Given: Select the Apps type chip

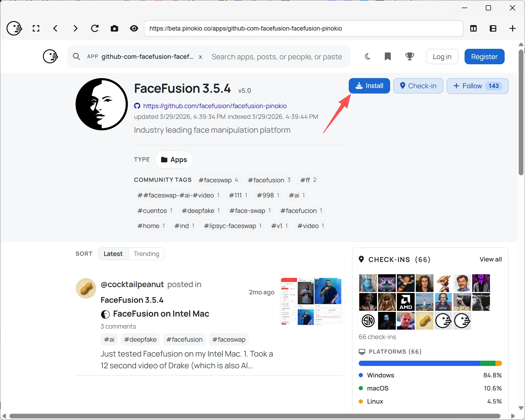Looking at the screenshot, I should pyautogui.click(x=174, y=160).
